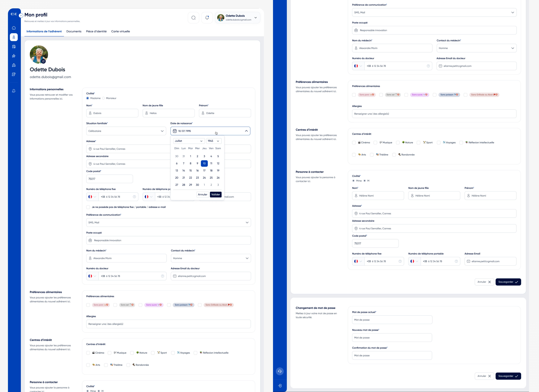Select the Madame radio button

[x=88, y=98]
